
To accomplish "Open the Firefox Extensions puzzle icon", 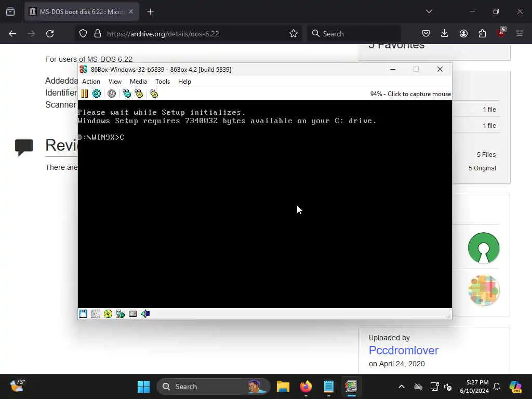I will click(482, 33).
